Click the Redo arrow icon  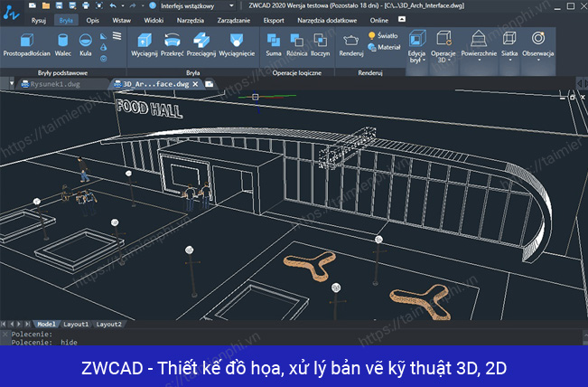pyautogui.click(x=133, y=5)
